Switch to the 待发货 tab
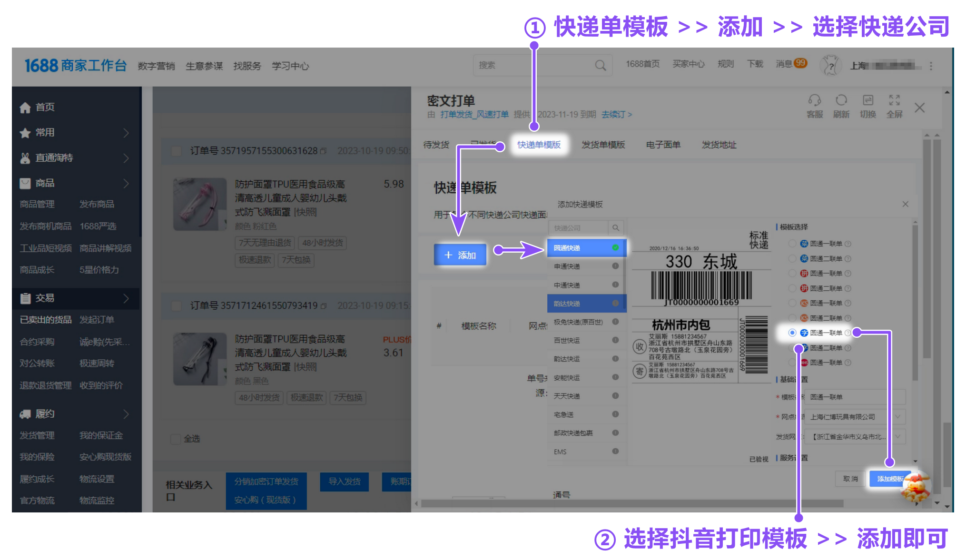This screenshot has width=966, height=560. coord(436,145)
